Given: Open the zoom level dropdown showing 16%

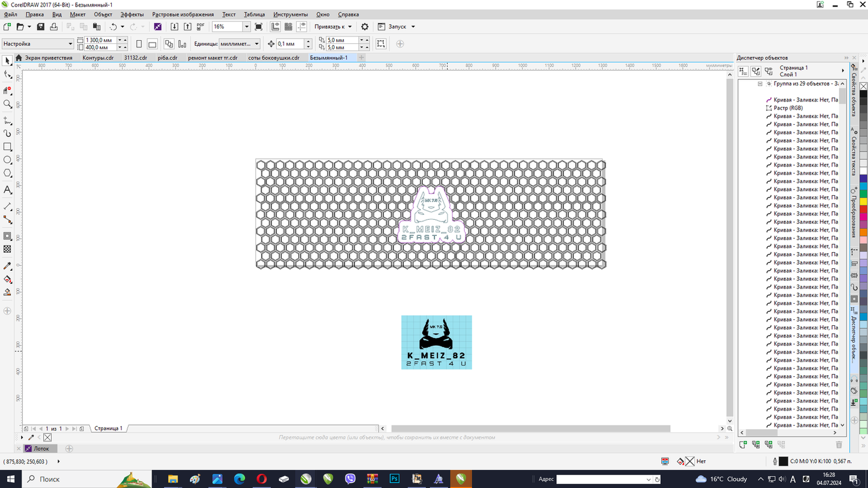Looking at the screenshot, I should (x=246, y=26).
